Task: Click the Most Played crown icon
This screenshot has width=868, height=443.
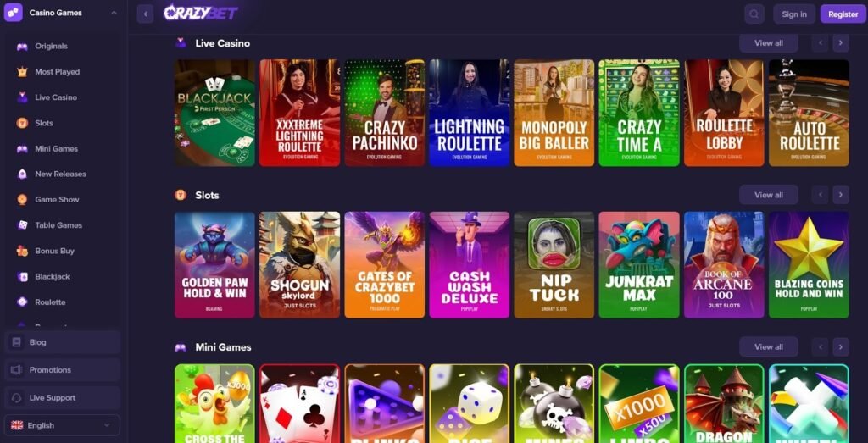Action: (x=22, y=72)
